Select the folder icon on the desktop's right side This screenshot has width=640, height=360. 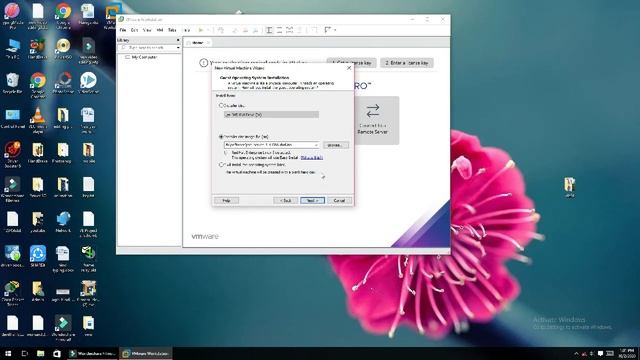coord(569,187)
